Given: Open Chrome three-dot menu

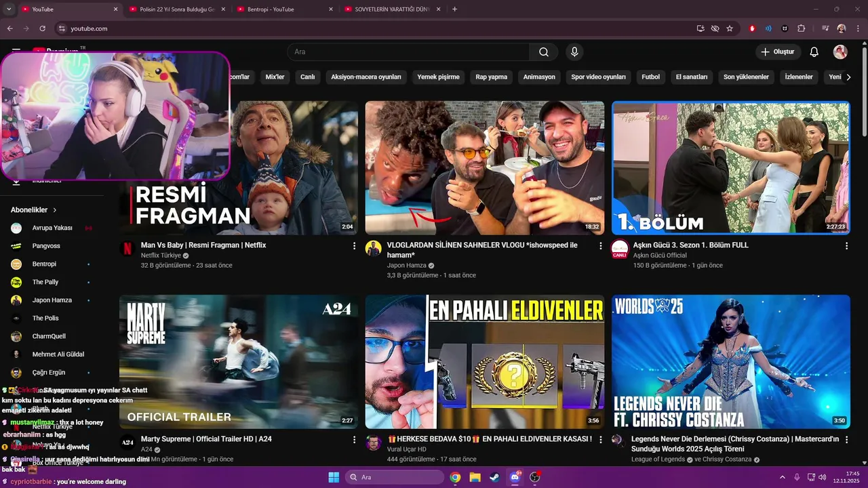Looking at the screenshot, I should 858,28.
